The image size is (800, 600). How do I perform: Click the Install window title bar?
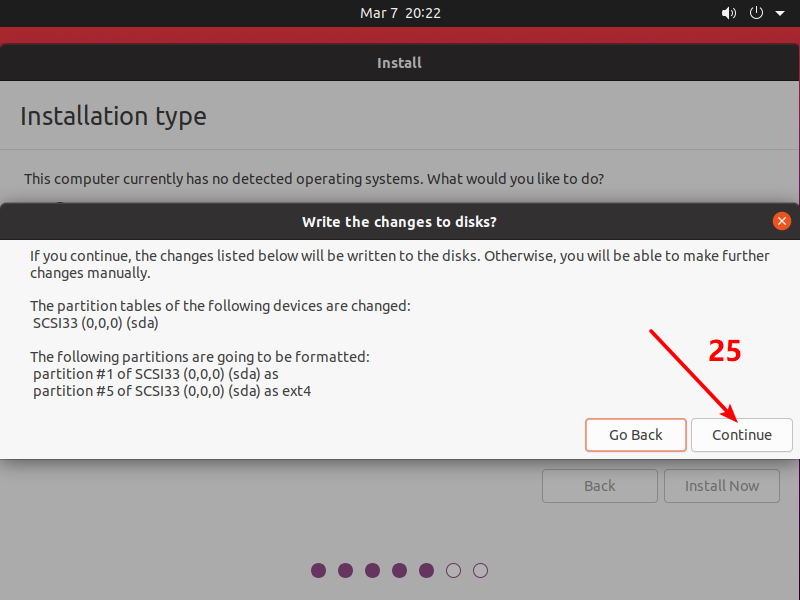[400, 63]
